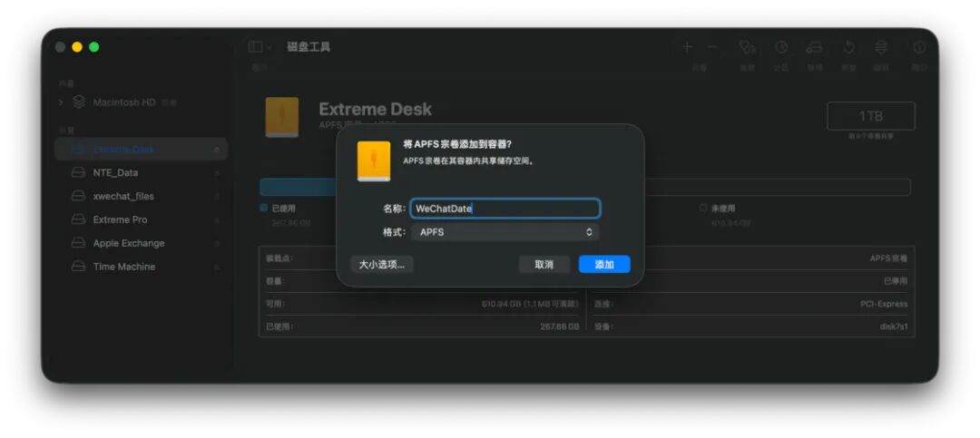Click the large Extreme Desk drive icon
The image size is (980, 438).
coord(282,117)
